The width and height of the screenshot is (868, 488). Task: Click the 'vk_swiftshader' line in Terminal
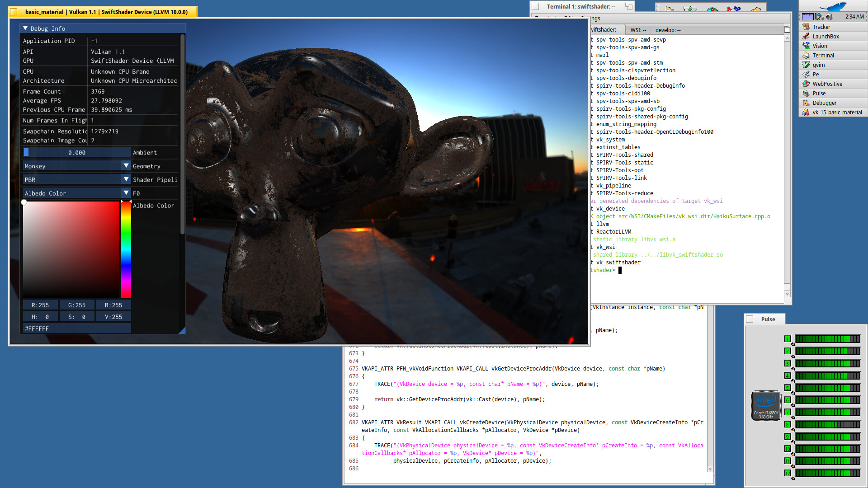point(618,262)
